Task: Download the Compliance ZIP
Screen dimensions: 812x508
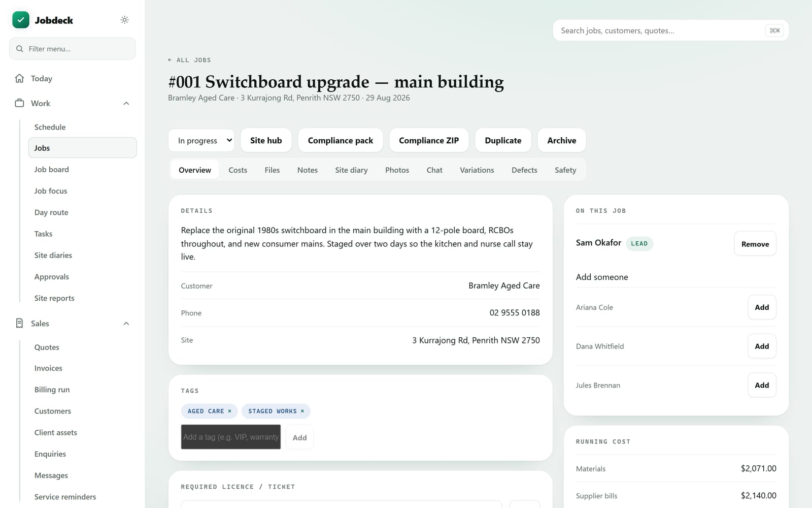Action: tap(429, 140)
